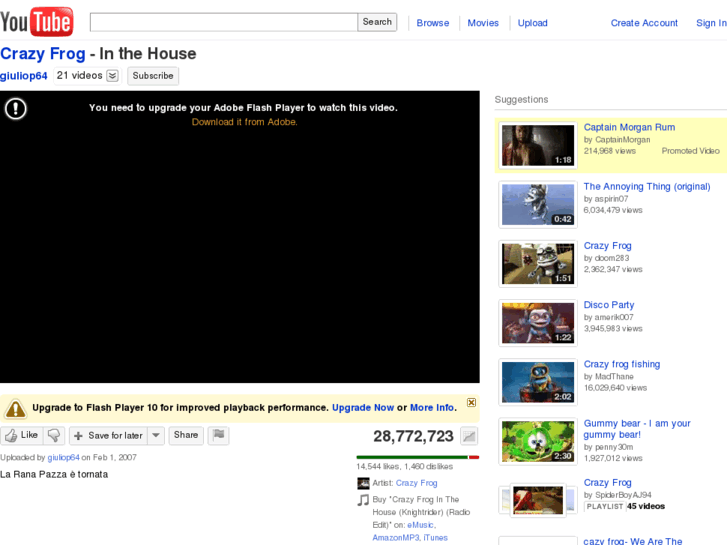Open the Movies menu link
727x545 pixels.
pyautogui.click(x=483, y=23)
